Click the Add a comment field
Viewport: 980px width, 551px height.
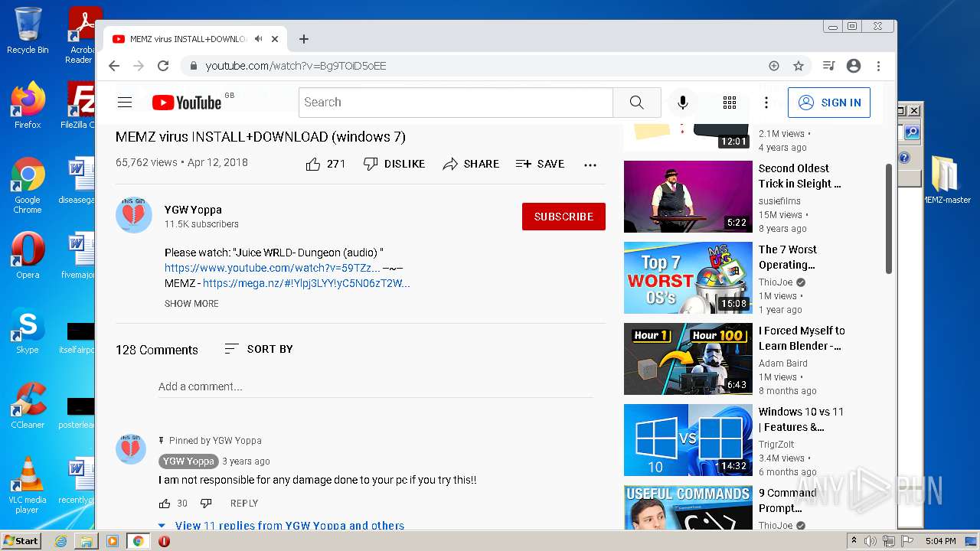point(375,386)
